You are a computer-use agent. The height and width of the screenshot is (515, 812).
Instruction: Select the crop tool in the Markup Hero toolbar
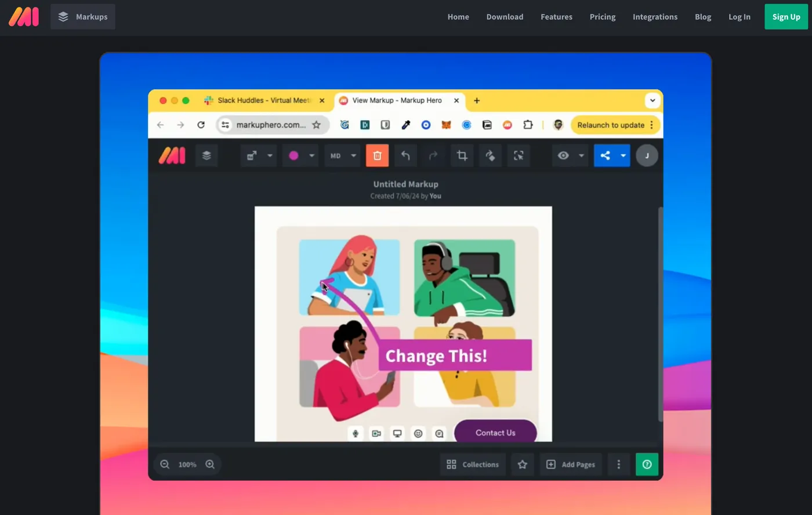pos(462,155)
